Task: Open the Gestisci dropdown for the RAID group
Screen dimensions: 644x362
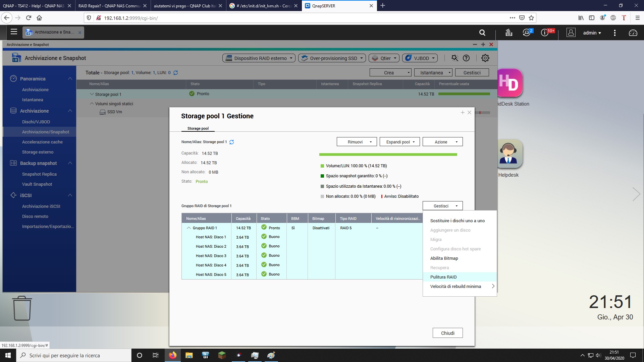Action: point(442,206)
